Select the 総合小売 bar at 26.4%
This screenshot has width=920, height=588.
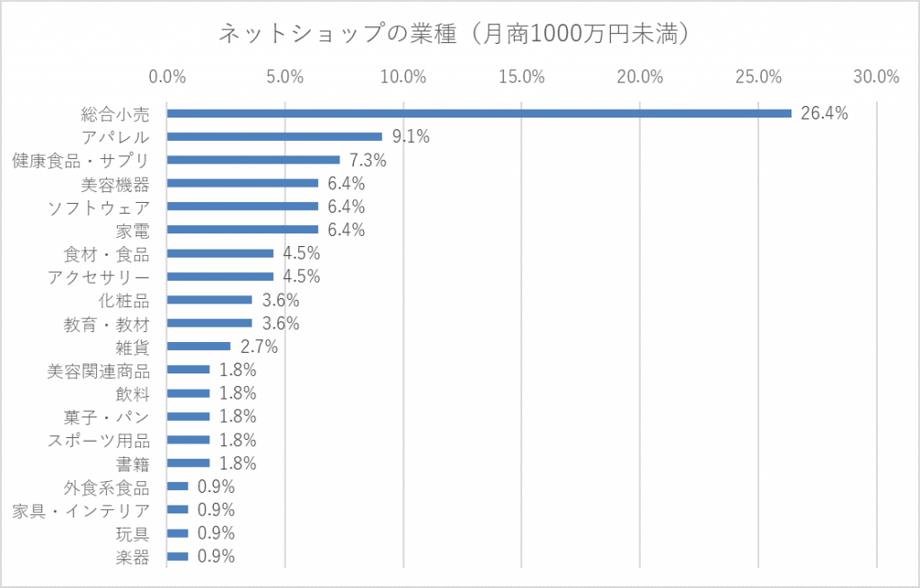(479, 113)
